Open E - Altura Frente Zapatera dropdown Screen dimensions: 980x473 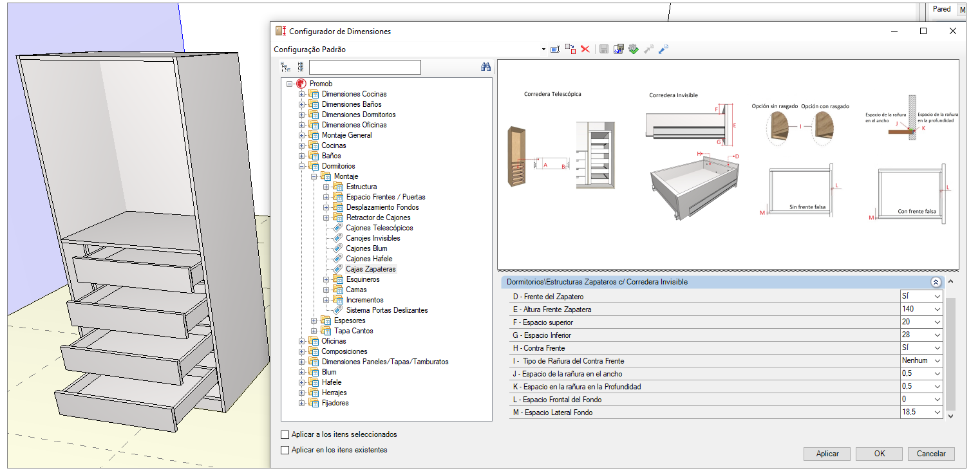(x=937, y=310)
